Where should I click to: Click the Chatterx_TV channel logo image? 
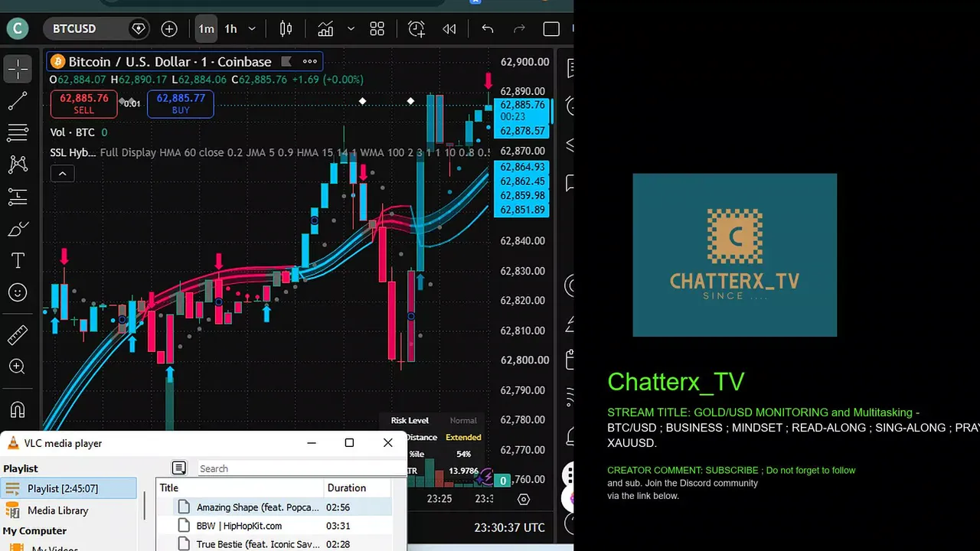pos(734,255)
